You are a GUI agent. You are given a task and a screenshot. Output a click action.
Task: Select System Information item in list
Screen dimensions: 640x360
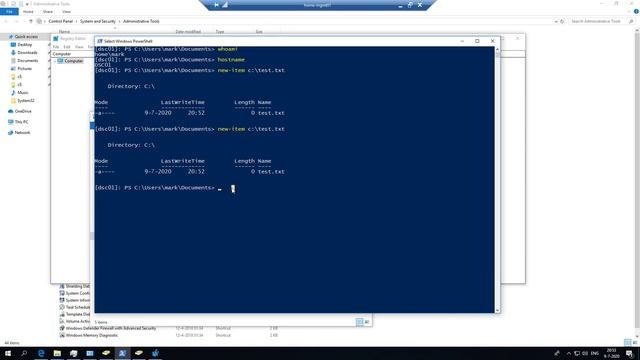[x=75, y=300]
